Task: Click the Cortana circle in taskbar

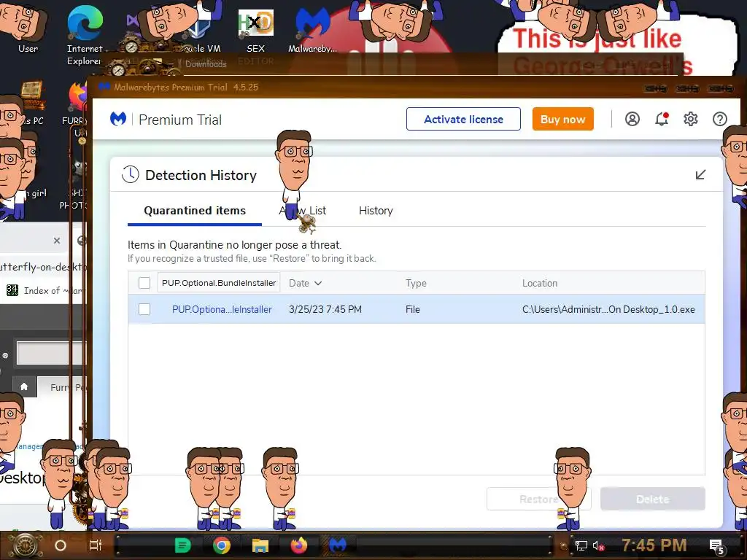Action: point(61,545)
